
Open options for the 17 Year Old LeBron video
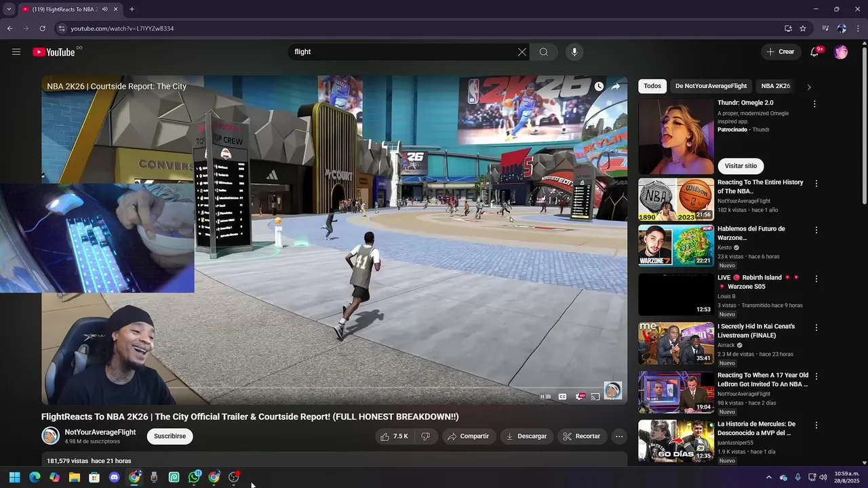(816, 377)
